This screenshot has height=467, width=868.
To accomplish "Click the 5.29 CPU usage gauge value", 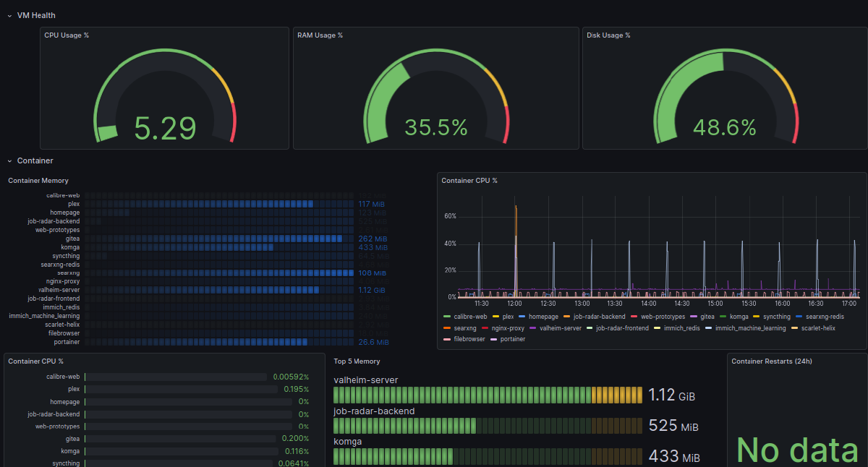I will click(x=165, y=129).
